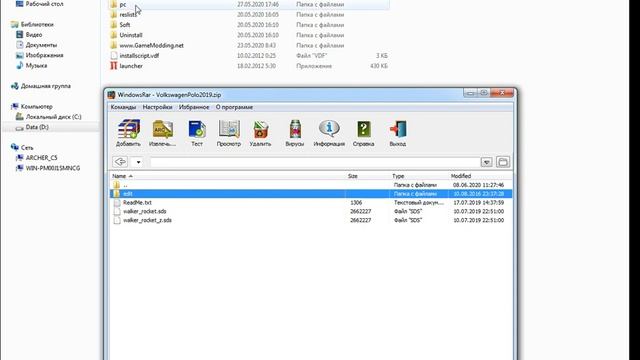Click the walker_rocket_z.sds file icon

[117, 220]
